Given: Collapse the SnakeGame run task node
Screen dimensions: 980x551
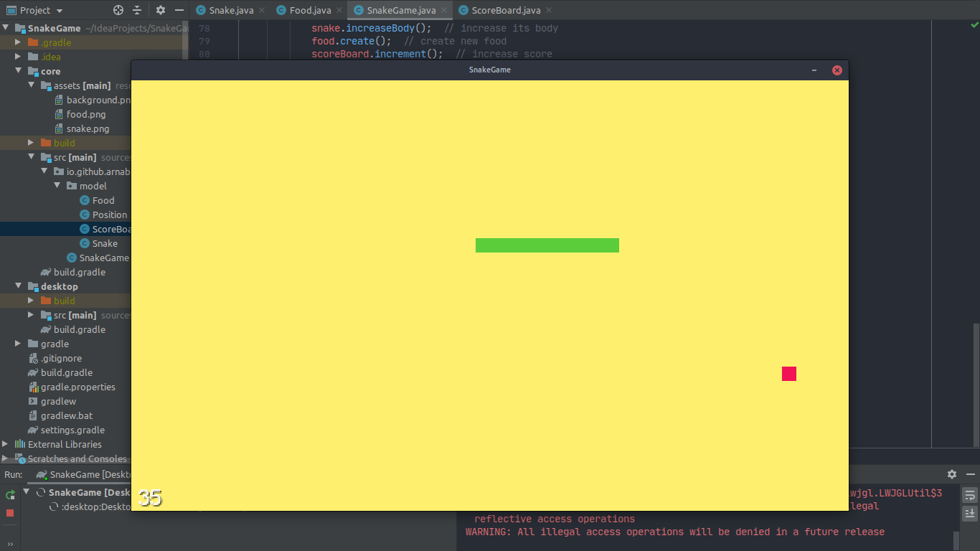Looking at the screenshot, I should pos(27,492).
